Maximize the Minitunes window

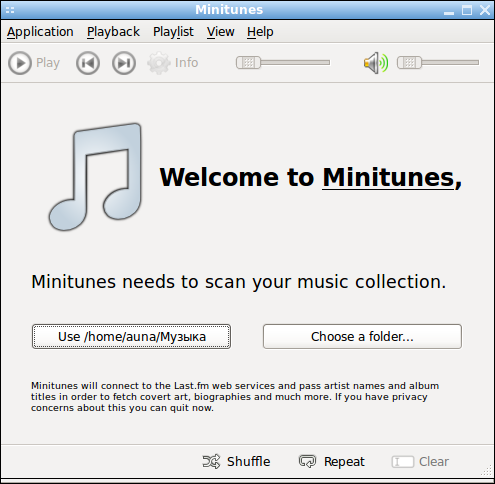tap(467, 10)
